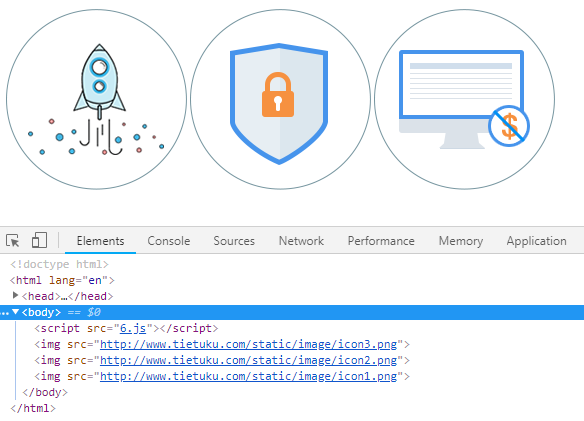
Task: Click the rocket launch image
Action: click(x=96, y=99)
